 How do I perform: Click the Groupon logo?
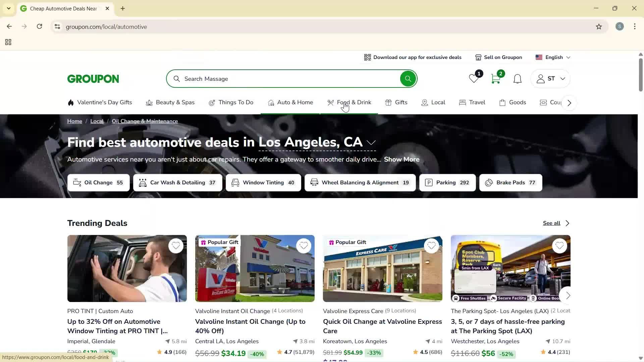click(93, 78)
